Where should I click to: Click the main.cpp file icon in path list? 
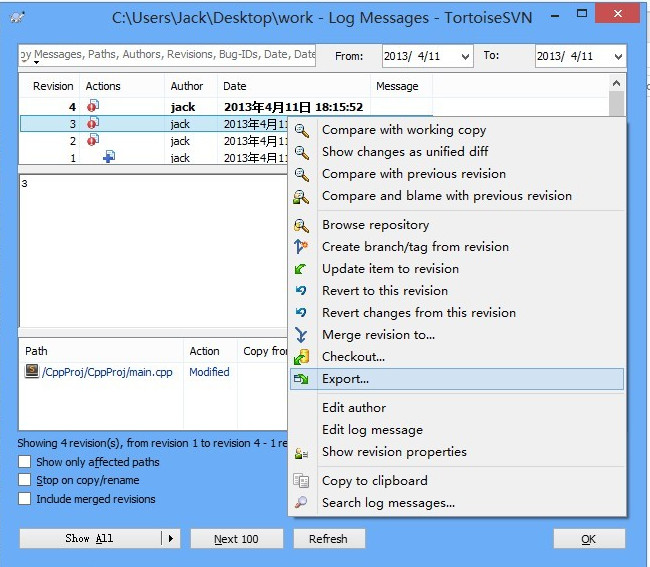click(32, 371)
